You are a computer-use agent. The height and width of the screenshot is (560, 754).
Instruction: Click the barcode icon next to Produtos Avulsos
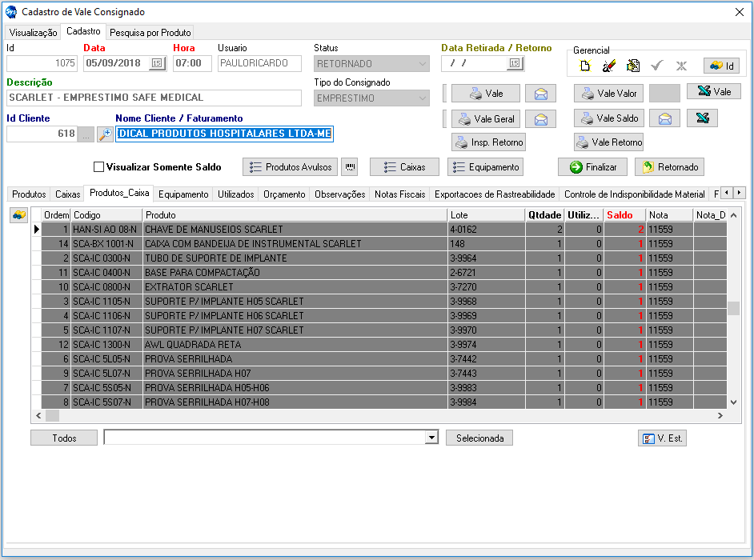(x=350, y=167)
